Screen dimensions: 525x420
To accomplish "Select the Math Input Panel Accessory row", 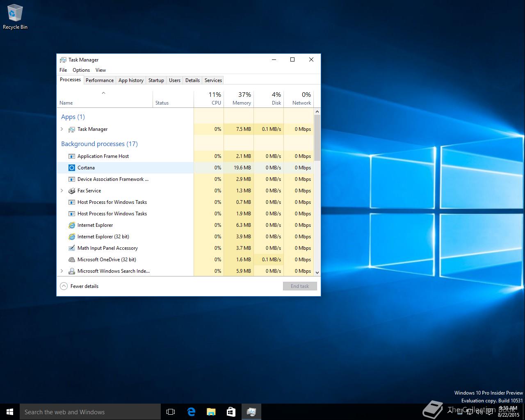I will [185, 248].
